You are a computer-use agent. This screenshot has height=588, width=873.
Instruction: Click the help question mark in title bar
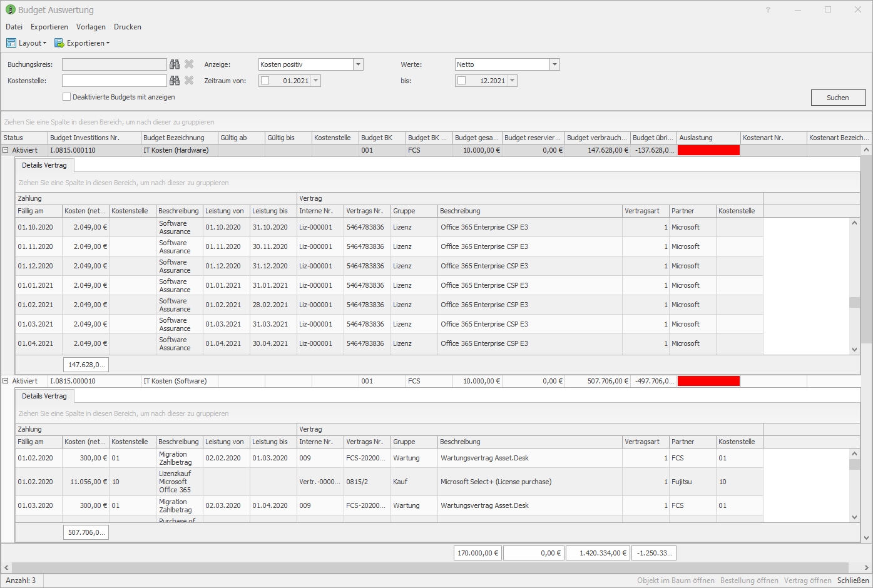768,10
